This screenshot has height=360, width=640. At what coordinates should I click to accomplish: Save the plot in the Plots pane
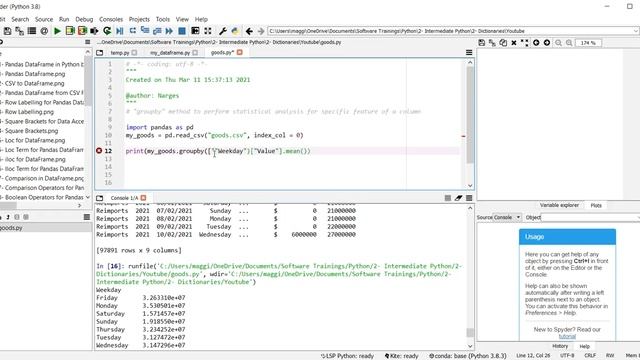point(482,43)
